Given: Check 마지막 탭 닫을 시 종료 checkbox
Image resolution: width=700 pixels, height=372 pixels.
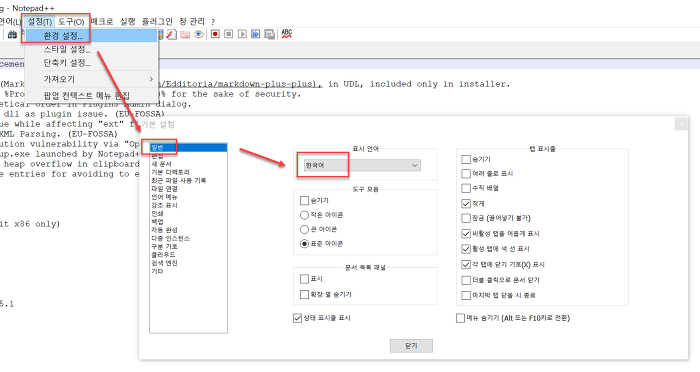Looking at the screenshot, I should click(x=466, y=295).
